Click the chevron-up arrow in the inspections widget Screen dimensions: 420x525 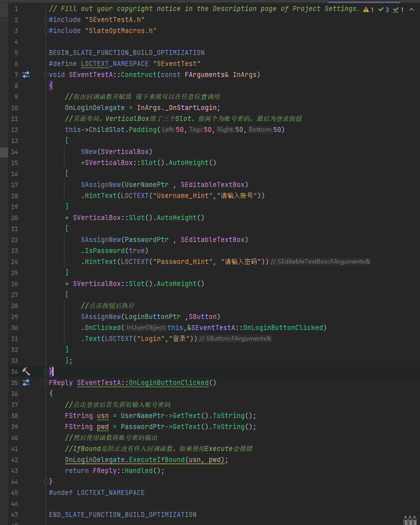412,9
